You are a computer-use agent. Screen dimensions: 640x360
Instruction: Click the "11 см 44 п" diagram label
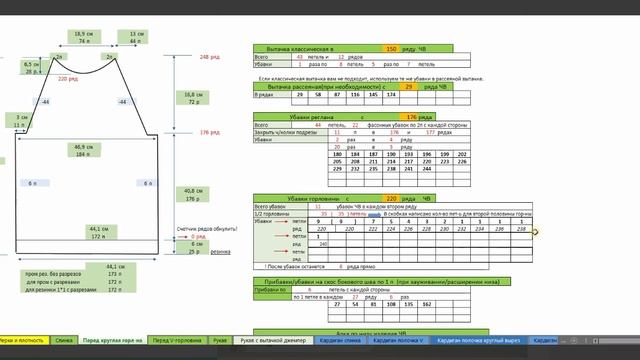click(x=133, y=37)
